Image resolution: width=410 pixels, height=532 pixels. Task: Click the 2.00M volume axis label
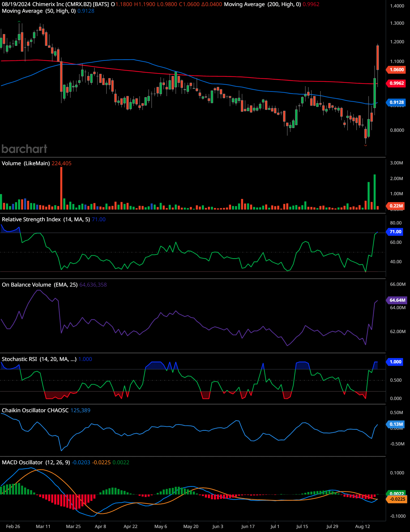(396, 178)
